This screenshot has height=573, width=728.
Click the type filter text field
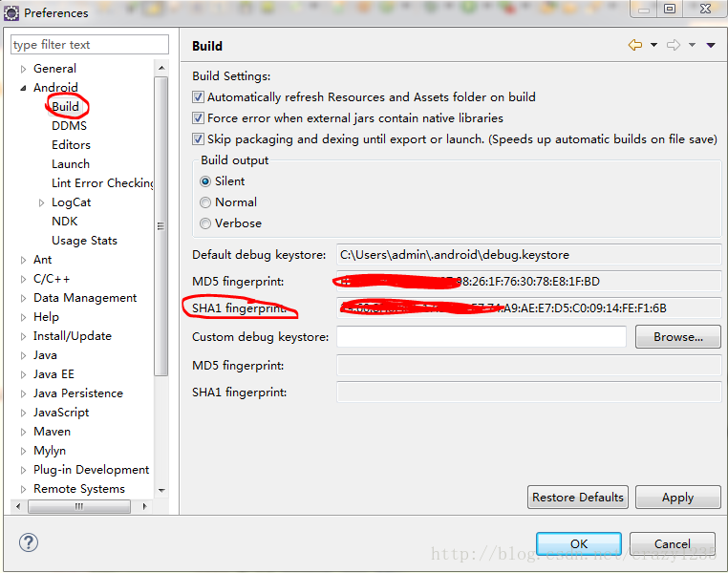(90, 45)
